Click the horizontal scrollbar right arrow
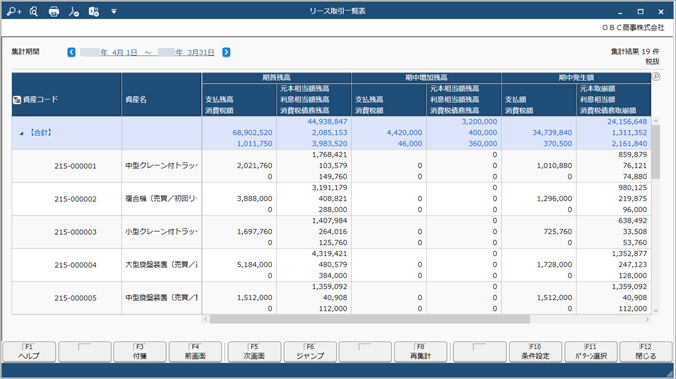Screen dimensions: 676x379 (x=647, y=319)
